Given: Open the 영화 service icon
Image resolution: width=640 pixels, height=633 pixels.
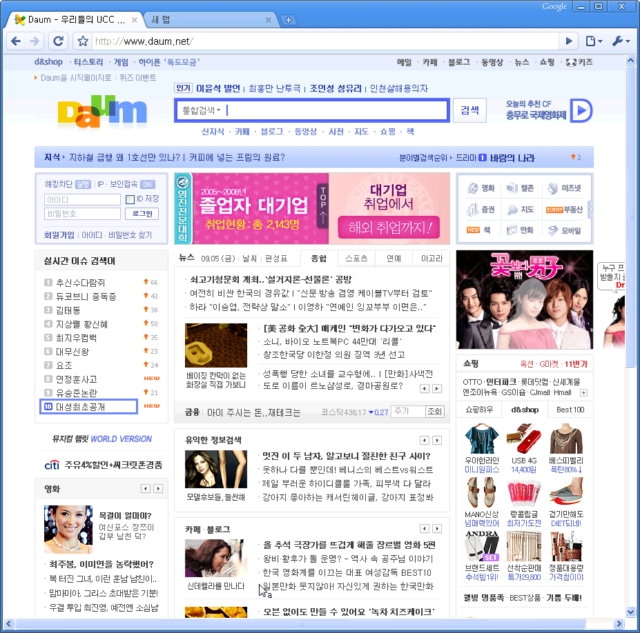Looking at the screenshot, I should click(481, 188).
